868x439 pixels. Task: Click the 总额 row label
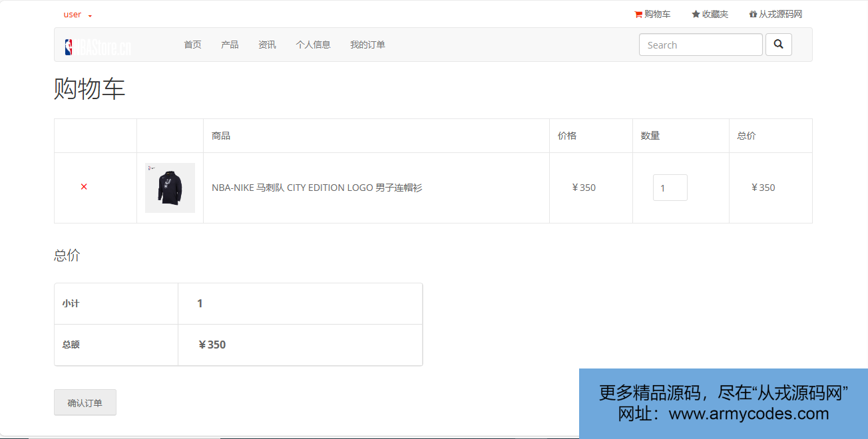coord(71,345)
